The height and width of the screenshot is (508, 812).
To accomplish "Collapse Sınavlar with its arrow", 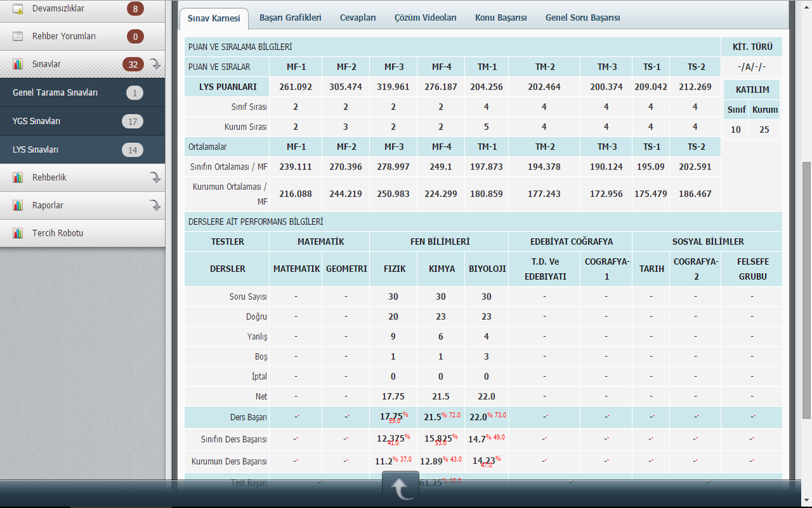I will [x=155, y=64].
